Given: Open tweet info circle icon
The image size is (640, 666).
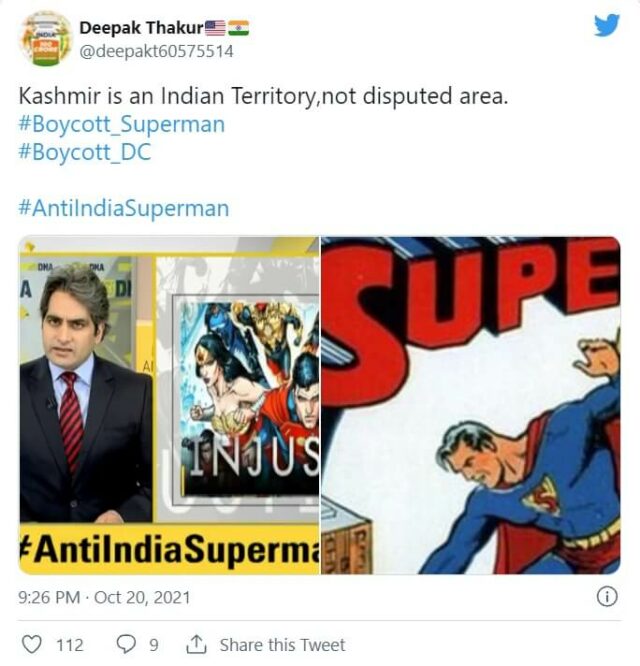Looking at the screenshot, I should point(607,597).
